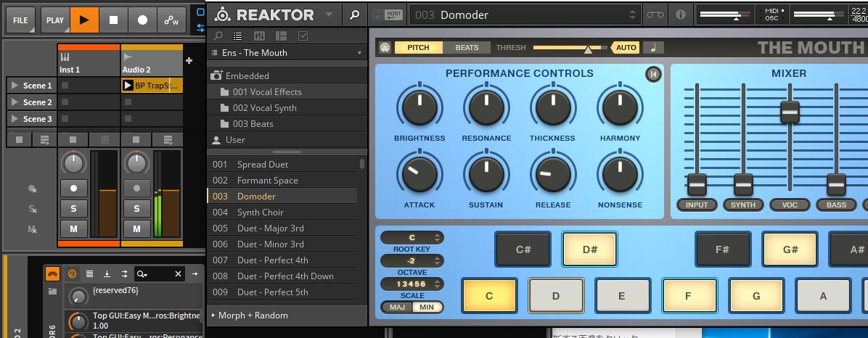This screenshot has height=338, width=868.
Task: Select the 007 Duet - Perfect 4th snapshot
Action: click(x=282, y=260)
